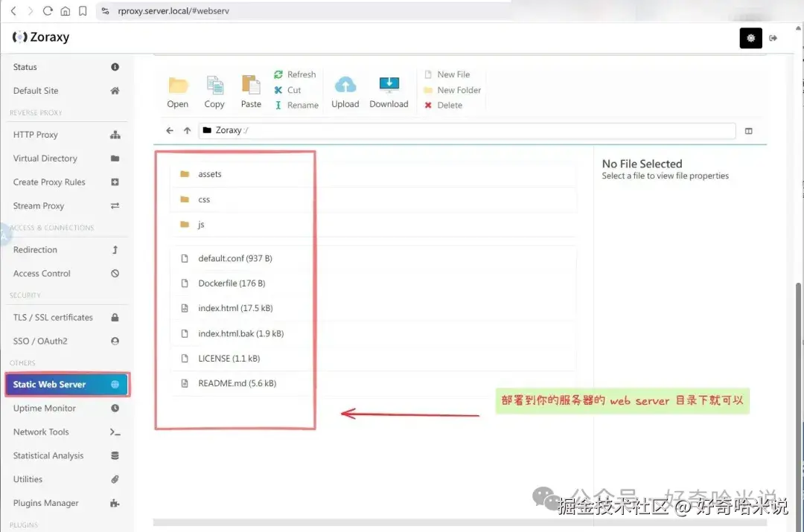This screenshot has width=804, height=532.
Task: Create a New Folder
Action: (453, 90)
